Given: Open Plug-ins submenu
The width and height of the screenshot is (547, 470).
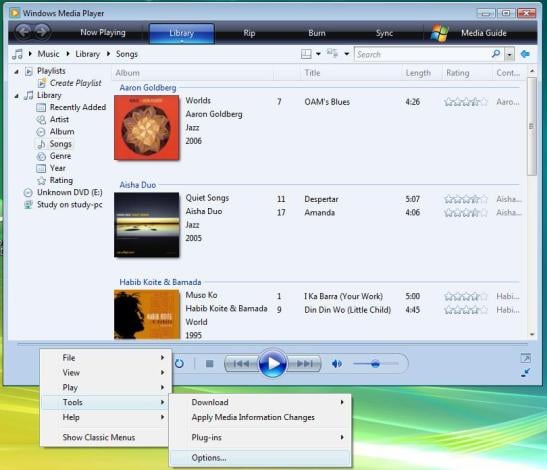Looking at the screenshot, I should 261,438.
